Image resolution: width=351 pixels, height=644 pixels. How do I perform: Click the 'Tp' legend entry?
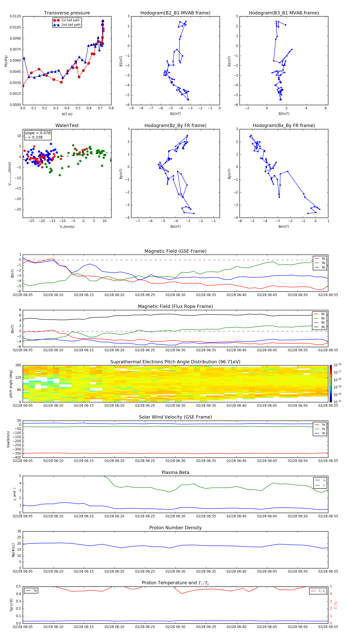(x=31, y=591)
